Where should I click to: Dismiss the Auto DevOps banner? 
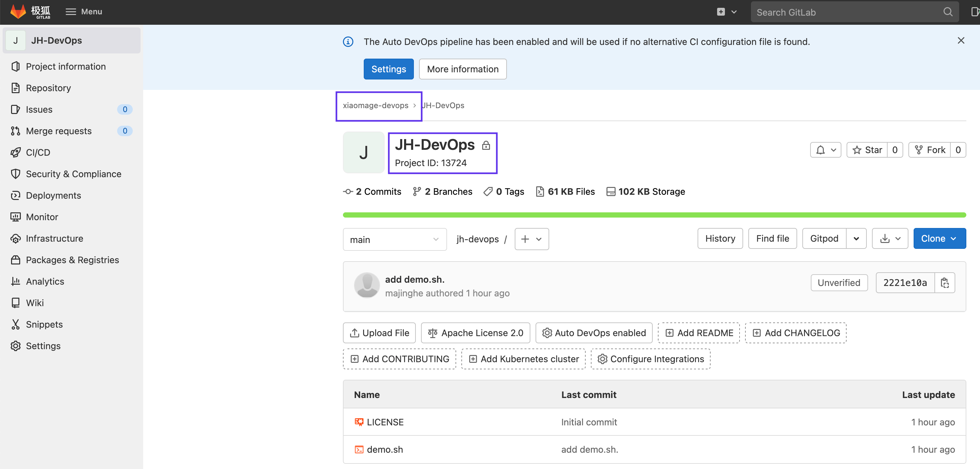click(x=960, y=40)
